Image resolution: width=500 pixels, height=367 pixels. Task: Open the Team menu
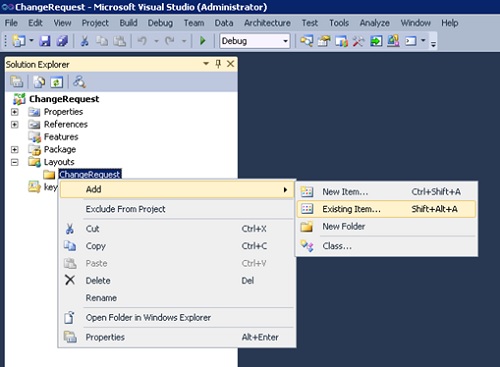[x=194, y=23]
